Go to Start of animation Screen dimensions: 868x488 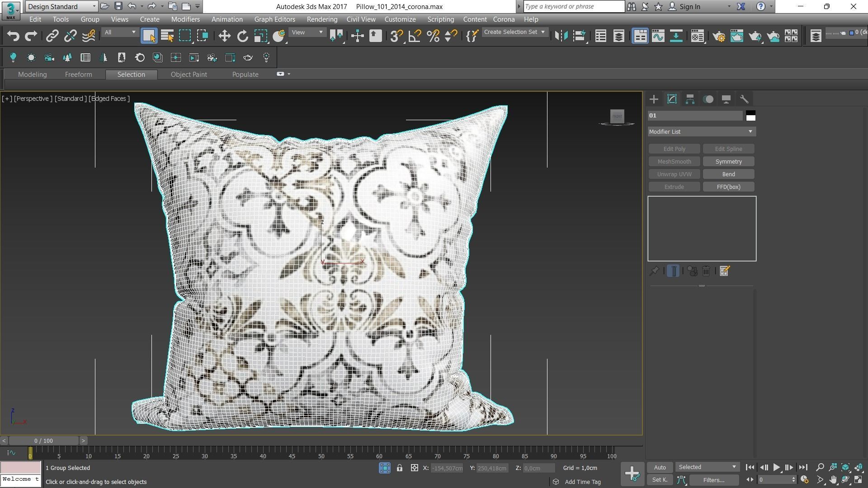click(x=750, y=467)
